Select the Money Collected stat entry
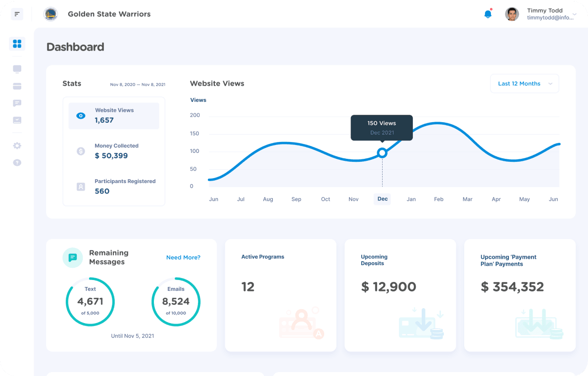This screenshot has width=588, height=376. point(114,151)
